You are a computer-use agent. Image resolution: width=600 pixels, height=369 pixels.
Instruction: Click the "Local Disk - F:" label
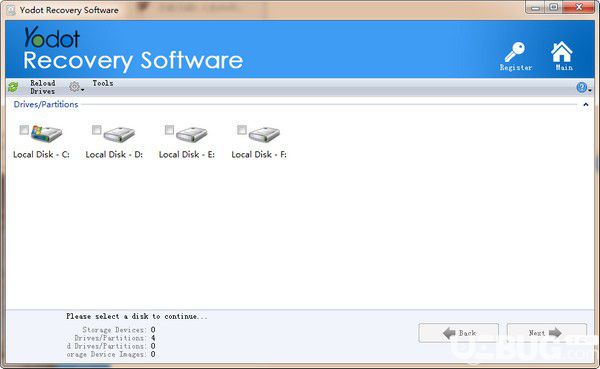point(259,155)
